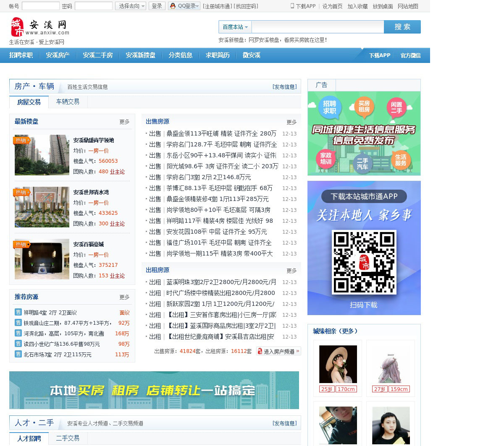Click the 招聘求职 bubble in the ad
The width and height of the screenshot is (504, 446).
pos(329,107)
